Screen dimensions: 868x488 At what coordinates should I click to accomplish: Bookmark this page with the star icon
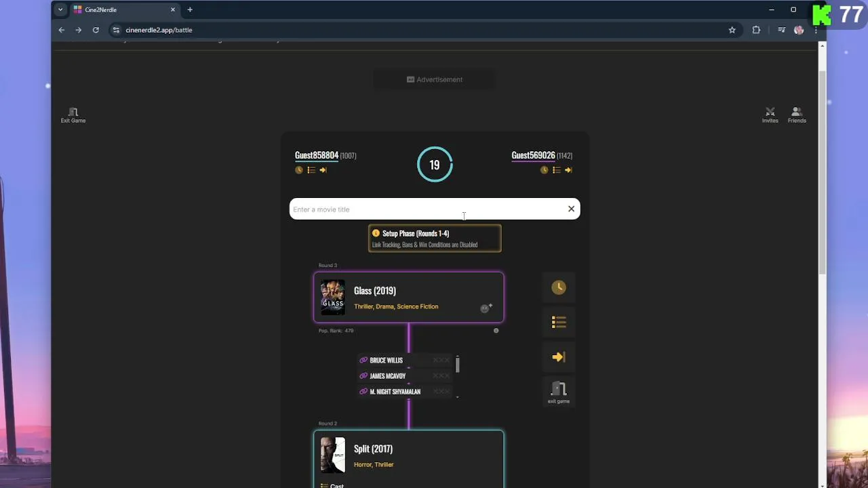(732, 30)
